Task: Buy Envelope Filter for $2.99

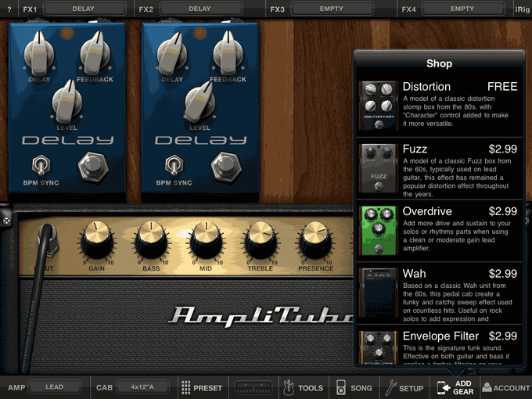Action: pyautogui.click(x=503, y=336)
